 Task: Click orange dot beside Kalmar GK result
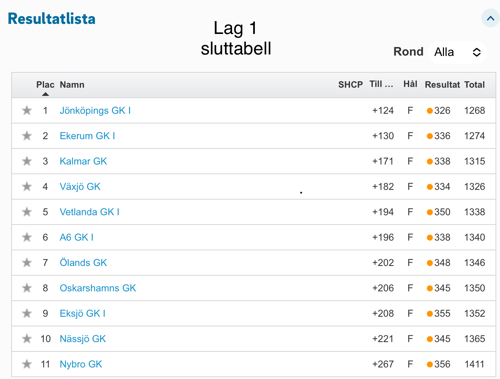(x=430, y=161)
